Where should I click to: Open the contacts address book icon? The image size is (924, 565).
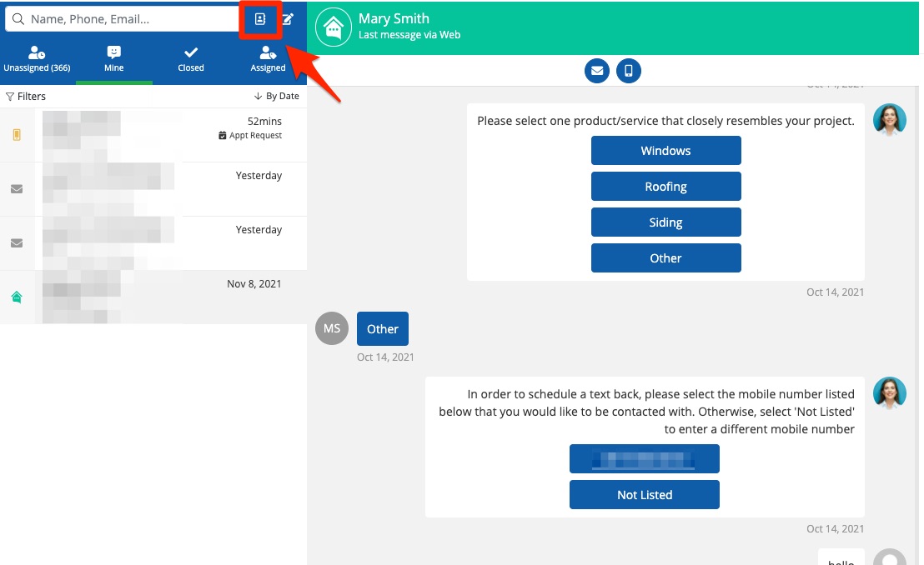260,19
